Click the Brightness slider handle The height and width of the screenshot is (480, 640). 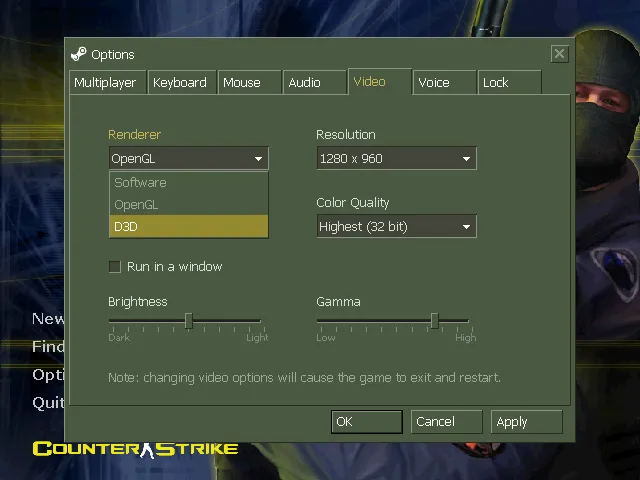[188, 321]
